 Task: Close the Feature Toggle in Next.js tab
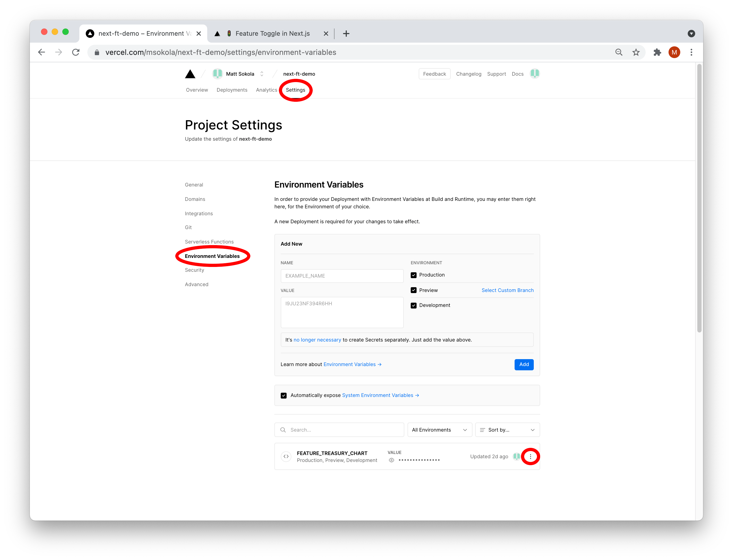[x=326, y=34]
